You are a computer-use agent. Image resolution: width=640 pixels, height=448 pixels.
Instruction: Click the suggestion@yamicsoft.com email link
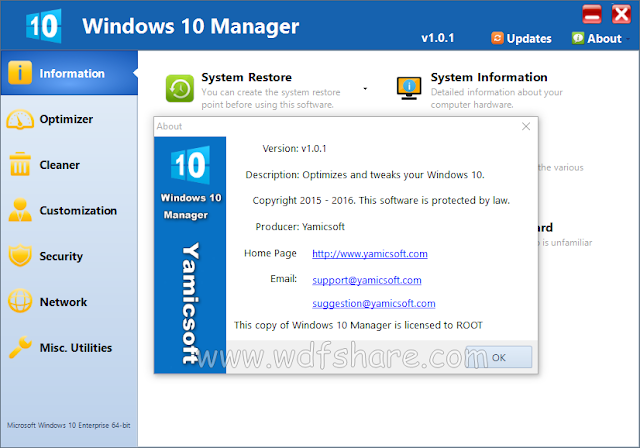click(x=373, y=304)
